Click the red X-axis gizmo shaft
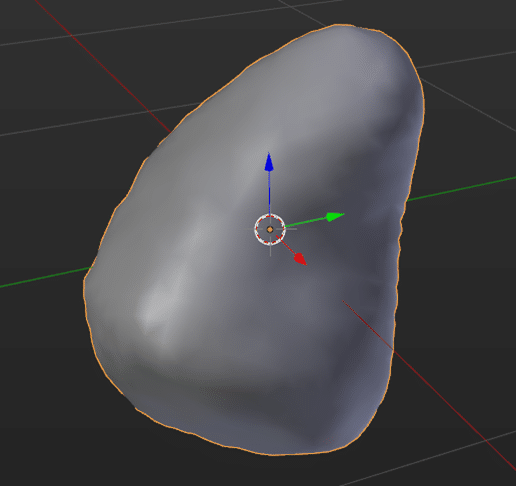Screen dimensions: 516x486 click(x=286, y=245)
